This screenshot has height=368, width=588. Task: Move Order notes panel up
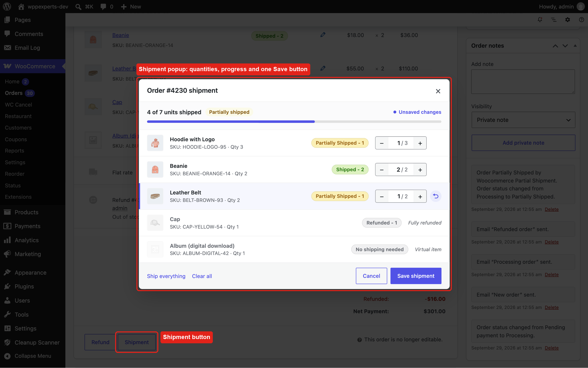tap(555, 46)
